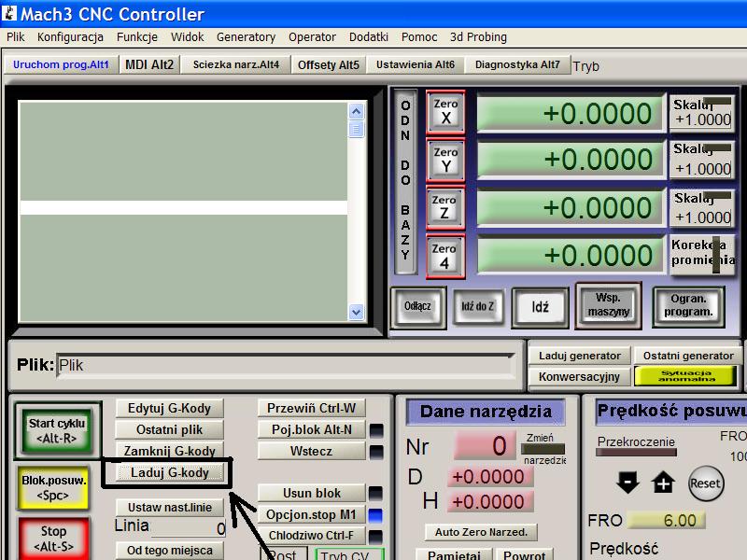Screen dimensions: 747x560
Task: Click Auto Zero Narzed. button
Action: click(x=481, y=532)
